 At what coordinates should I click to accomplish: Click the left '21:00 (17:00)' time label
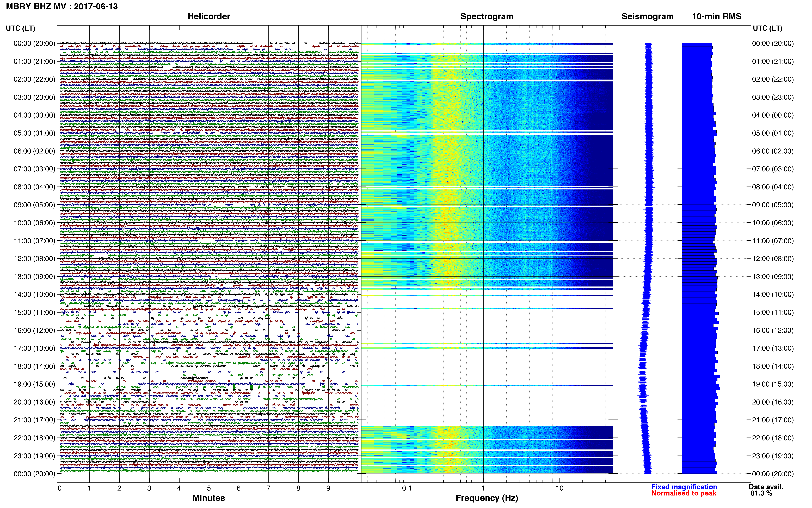[x=34, y=420]
